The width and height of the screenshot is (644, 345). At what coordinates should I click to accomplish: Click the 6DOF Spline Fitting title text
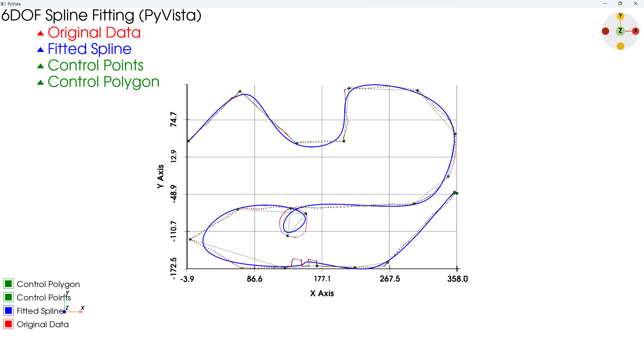[x=101, y=15]
